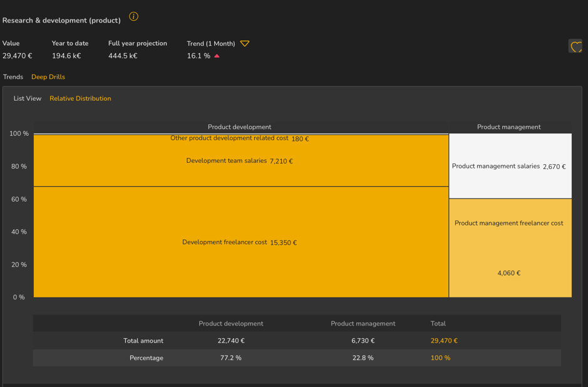The width and height of the screenshot is (588, 387).
Task: Click the Product management freelancer cost segment
Action: click(x=510, y=247)
